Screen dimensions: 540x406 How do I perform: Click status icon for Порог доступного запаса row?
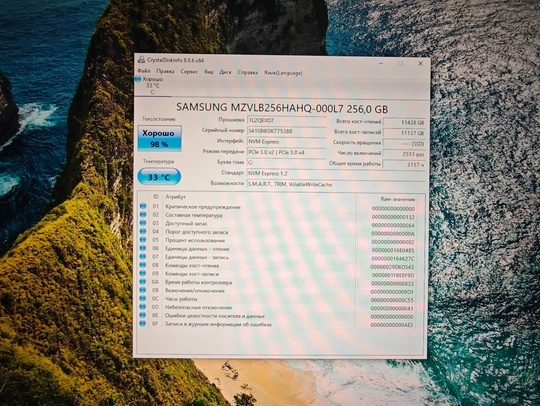[x=143, y=231]
